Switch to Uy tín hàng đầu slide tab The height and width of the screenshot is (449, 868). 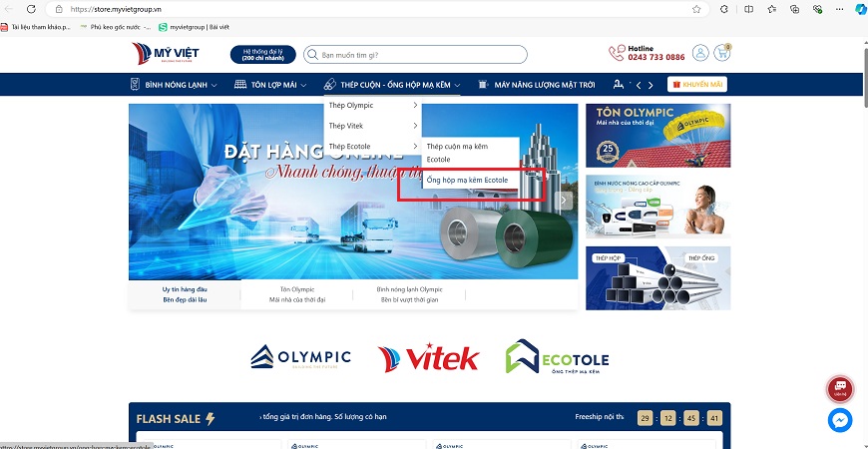pos(185,294)
